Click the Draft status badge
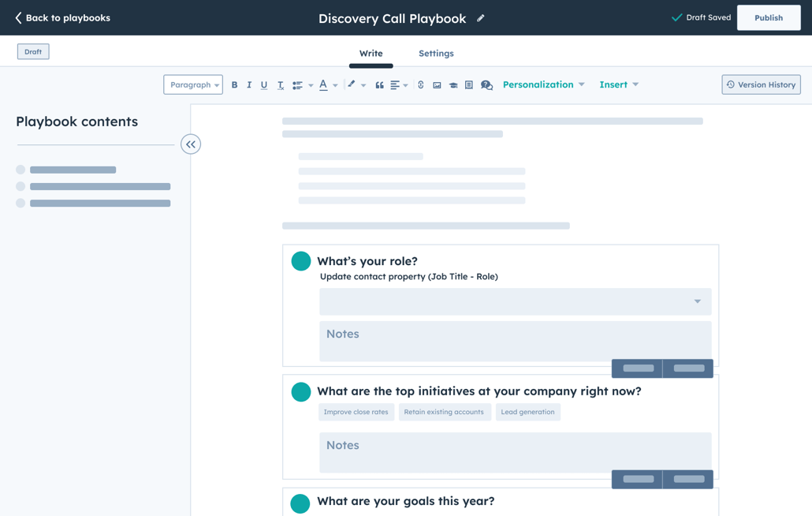This screenshot has width=812, height=516. [x=33, y=52]
